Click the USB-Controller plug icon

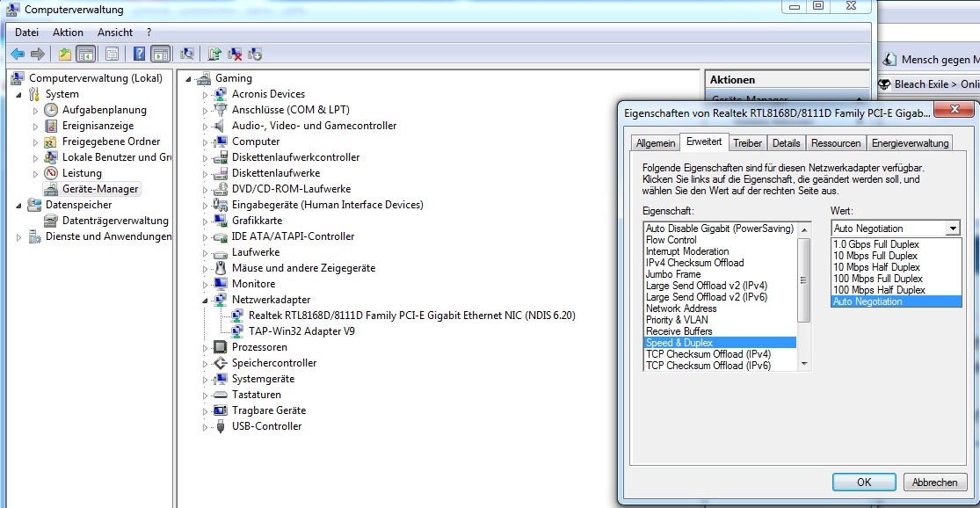tap(220, 426)
